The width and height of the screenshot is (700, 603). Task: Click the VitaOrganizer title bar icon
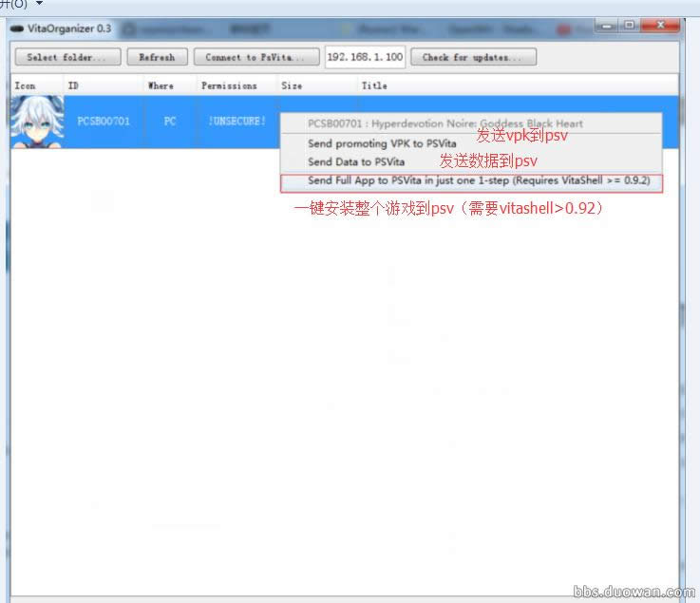pos(17,28)
